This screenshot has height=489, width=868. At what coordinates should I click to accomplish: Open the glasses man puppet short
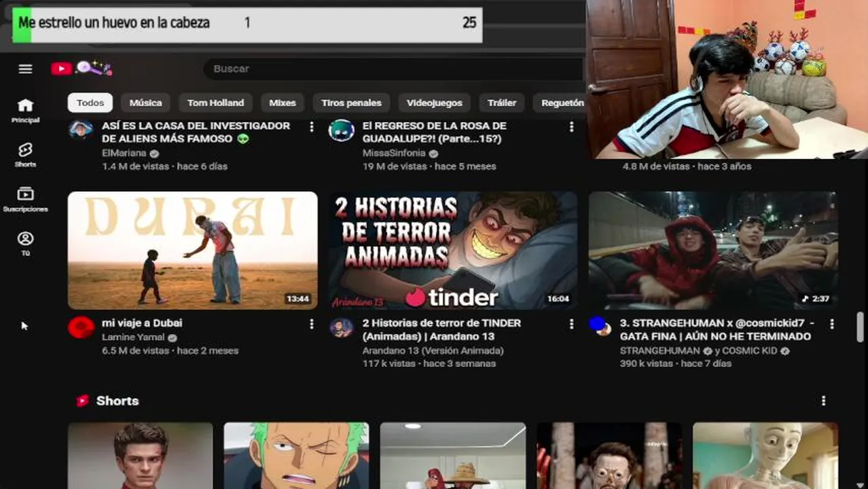(x=609, y=456)
